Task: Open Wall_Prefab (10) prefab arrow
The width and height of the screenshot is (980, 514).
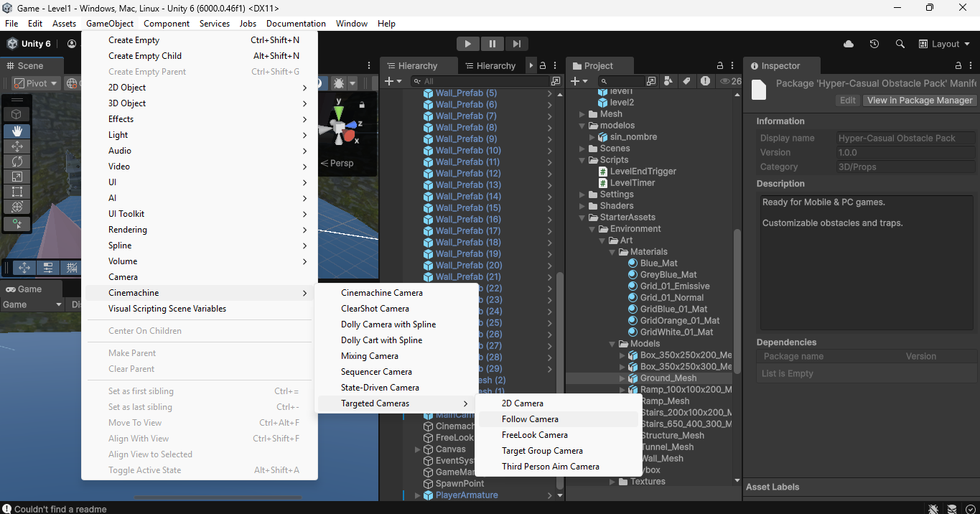Action: [550, 151]
